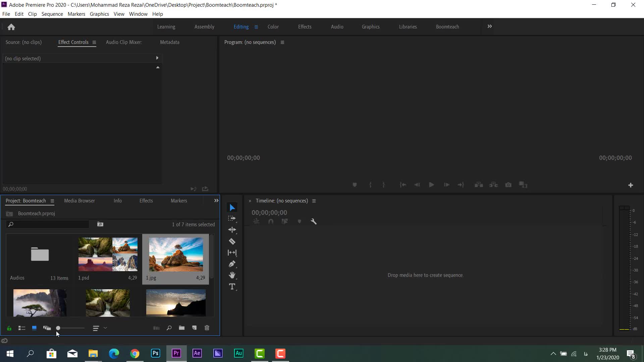The image size is (644, 362).
Task: Select the Ripple Edit tool
Action: tap(232, 230)
